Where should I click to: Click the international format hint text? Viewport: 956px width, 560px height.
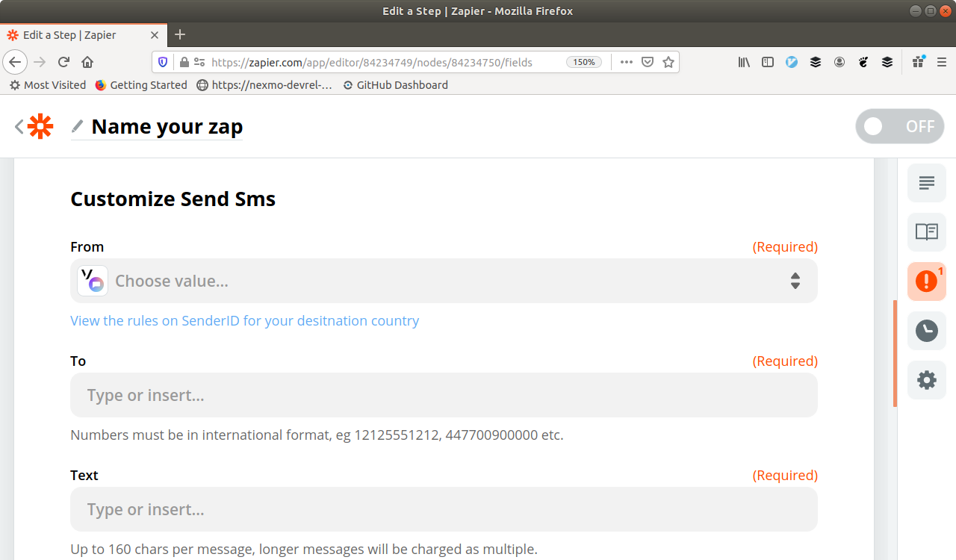[x=317, y=435]
